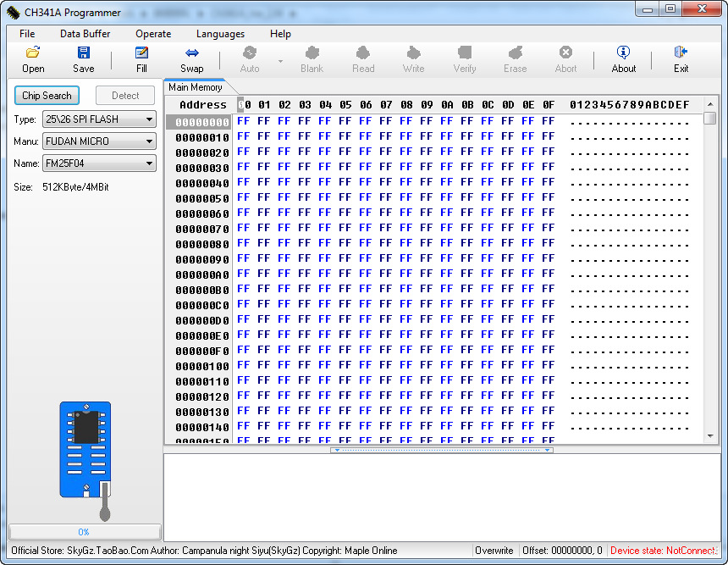This screenshot has width=728, height=565.
Task: Open the About information icon
Action: [x=624, y=59]
